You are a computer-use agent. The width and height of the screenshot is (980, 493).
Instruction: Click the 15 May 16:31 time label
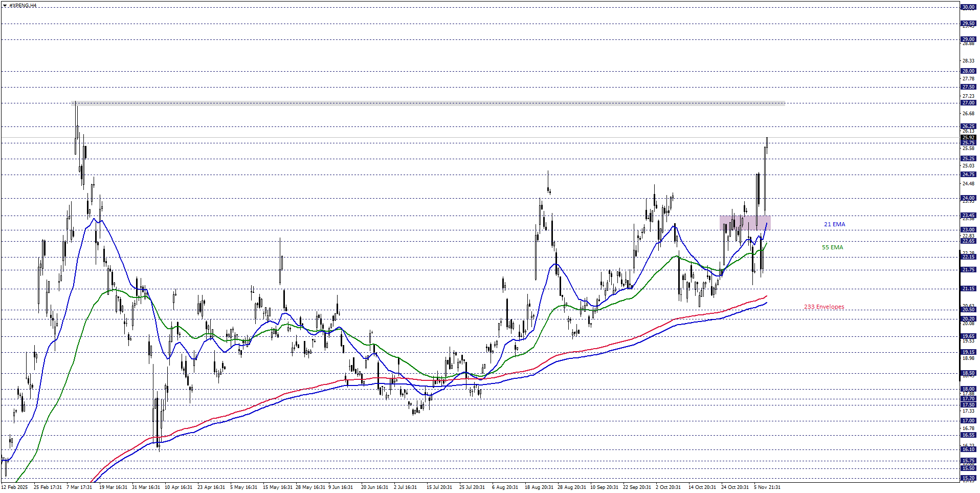click(x=277, y=487)
